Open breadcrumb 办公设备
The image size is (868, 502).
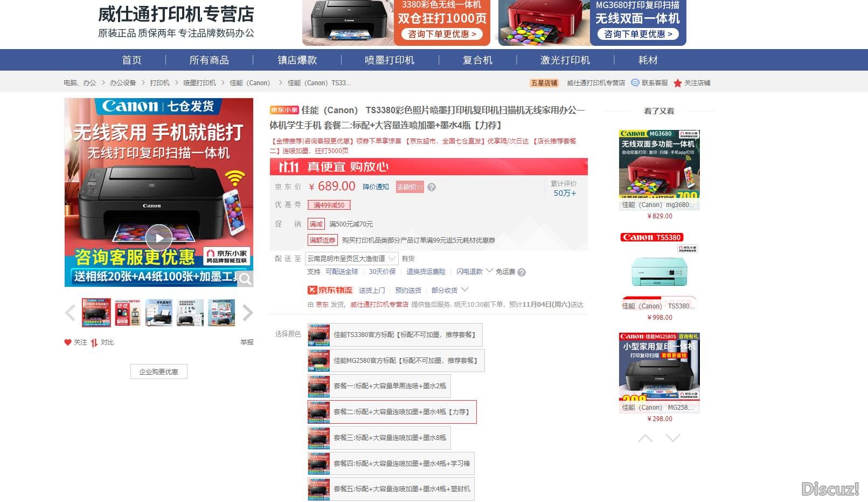123,83
